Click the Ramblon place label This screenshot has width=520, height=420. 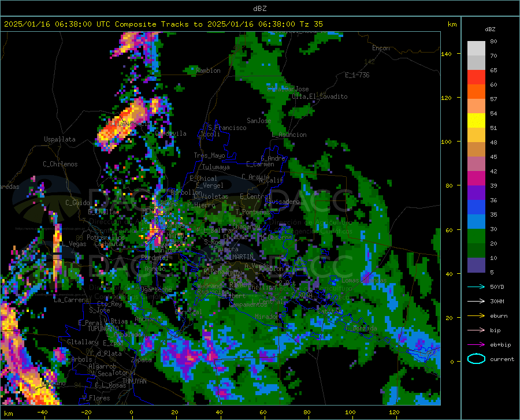click(208, 70)
